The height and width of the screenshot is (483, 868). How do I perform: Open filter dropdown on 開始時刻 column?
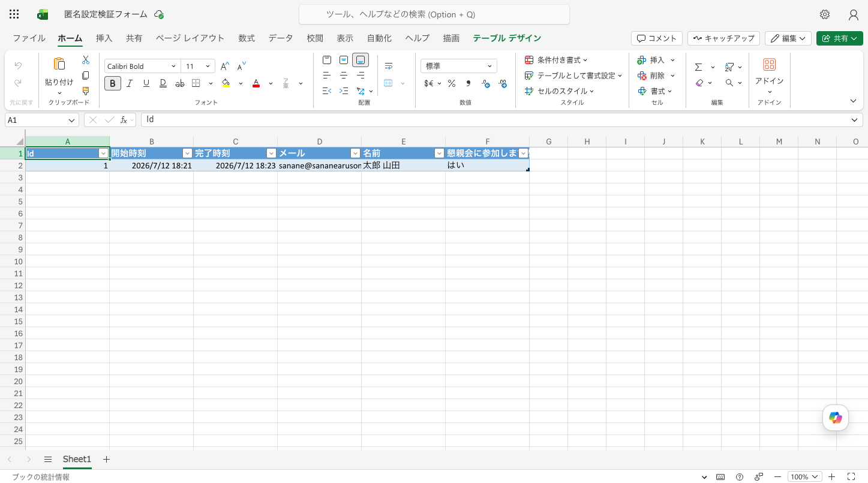pos(188,153)
